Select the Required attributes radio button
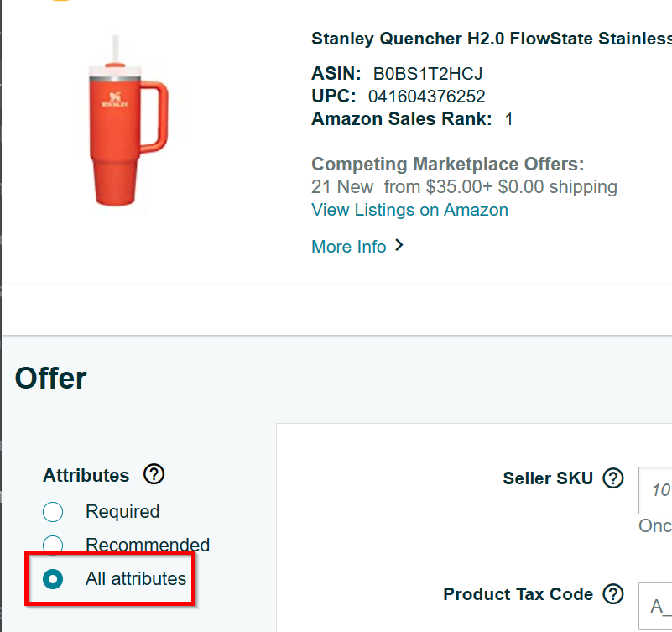Screen dimensions: 672x632 click(53, 512)
